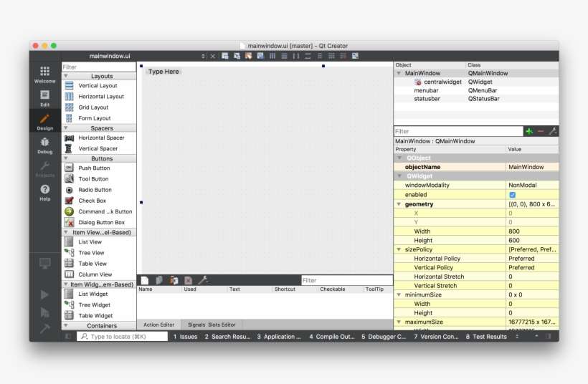Switch to Signals Slots Editor tab

click(212, 325)
